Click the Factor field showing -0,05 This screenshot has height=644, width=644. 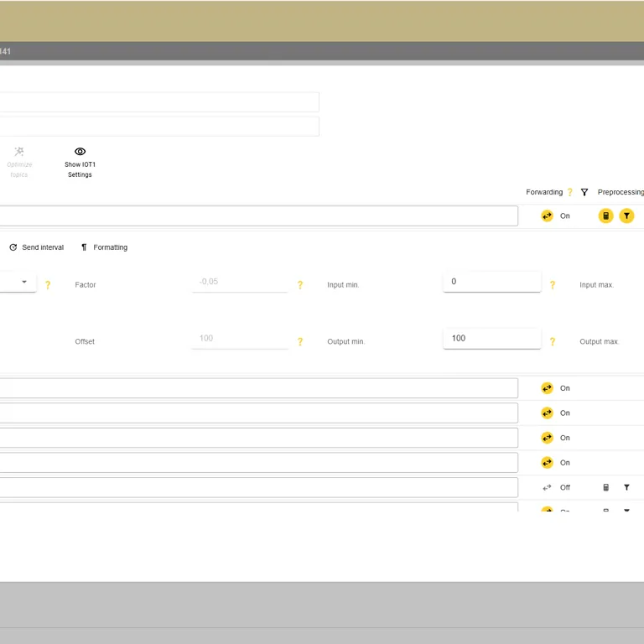click(x=240, y=282)
